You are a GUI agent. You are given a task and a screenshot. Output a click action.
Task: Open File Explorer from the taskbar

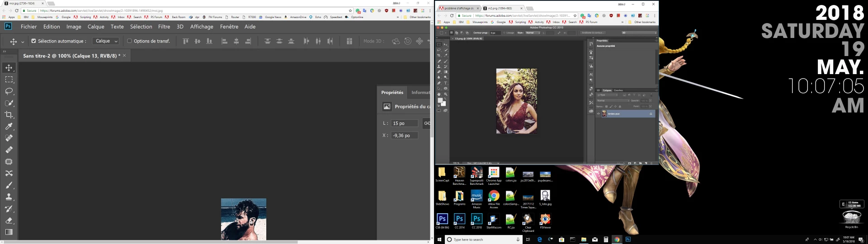(x=584, y=239)
